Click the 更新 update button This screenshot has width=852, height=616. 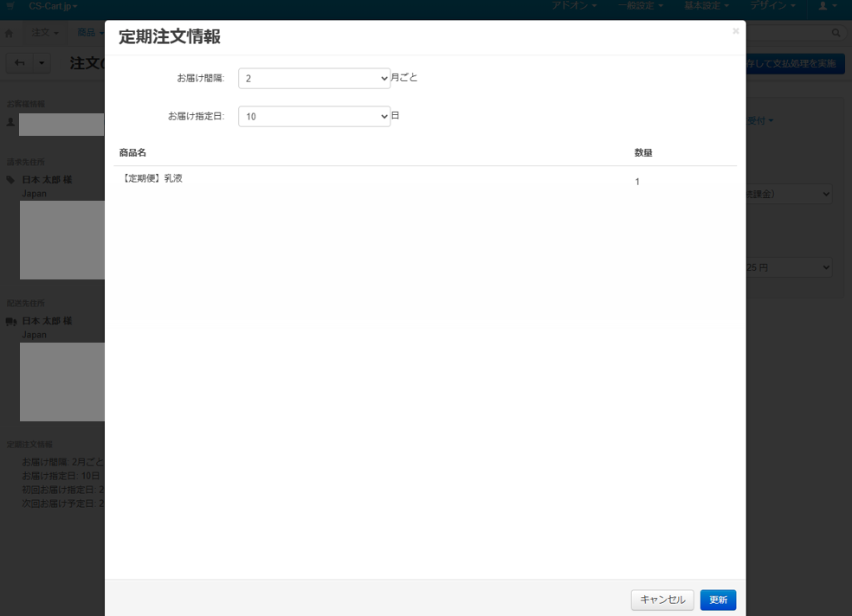718,600
